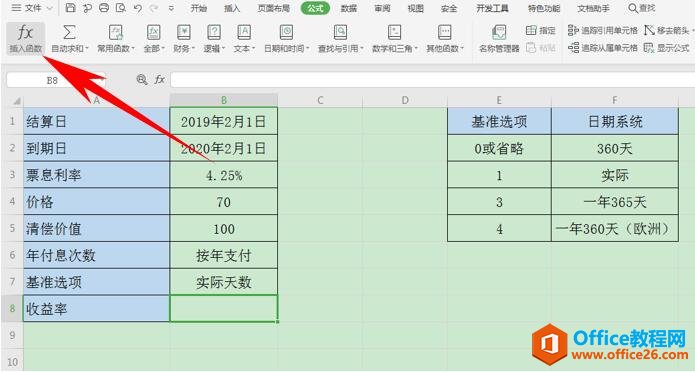Expand the Text (文本) dropdown arrow
This screenshot has width=695, height=372.
tap(254, 48)
